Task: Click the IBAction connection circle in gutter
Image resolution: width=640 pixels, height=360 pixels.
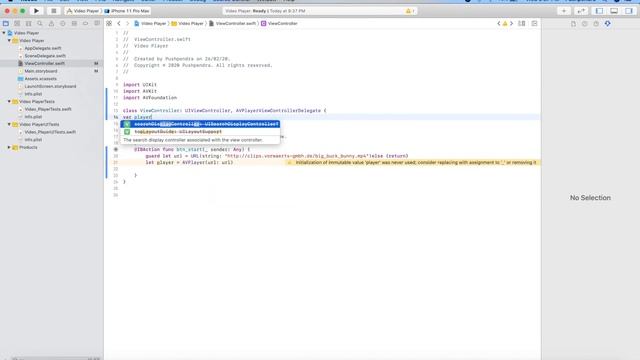Action: tap(116, 149)
